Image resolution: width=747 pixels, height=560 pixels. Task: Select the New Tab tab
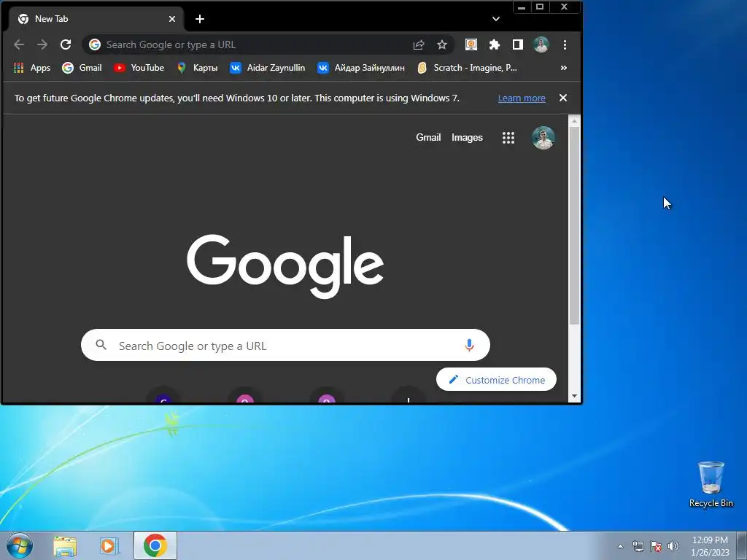tap(96, 19)
